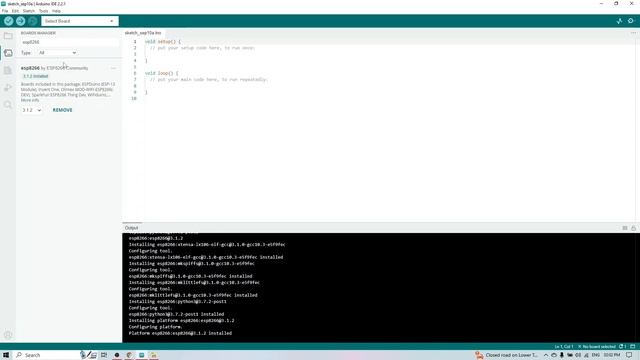Click the 'Configuring platform.' output line
Image resolution: width=640 pixels, height=360 pixels.
tap(156, 327)
